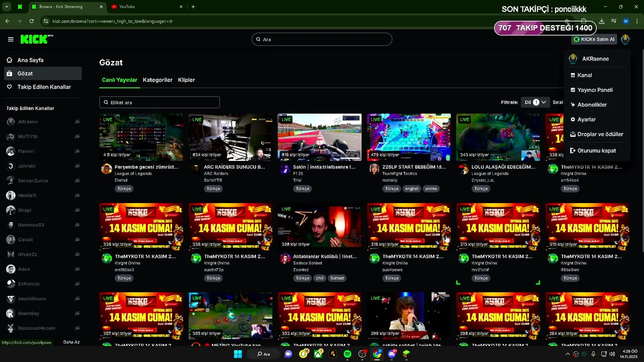Click the ExPolcuk channel avatar

tap(10, 284)
